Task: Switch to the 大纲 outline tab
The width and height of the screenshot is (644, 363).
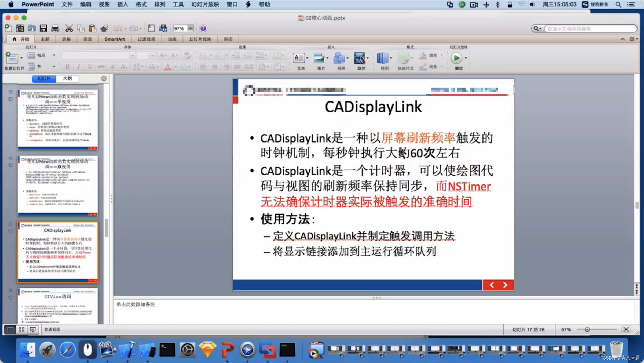Action: [68, 78]
